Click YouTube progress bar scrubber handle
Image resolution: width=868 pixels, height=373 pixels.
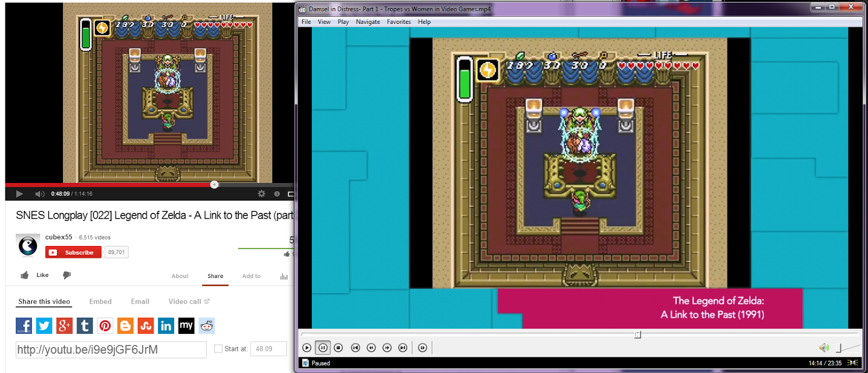coord(214,185)
